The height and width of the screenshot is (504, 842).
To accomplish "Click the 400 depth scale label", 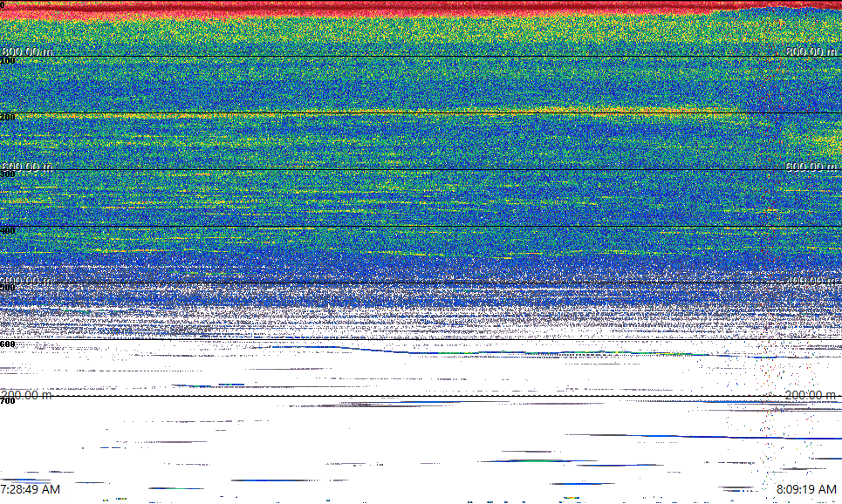I will pos(8,231).
